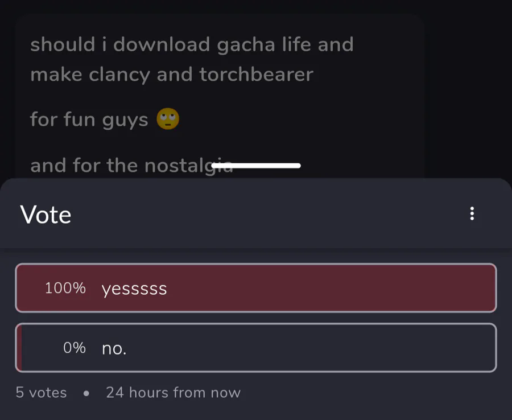Click the "24 hours from now" deadline
Image resolution: width=512 pixels, height=420 pixels.
click(173, 393)
